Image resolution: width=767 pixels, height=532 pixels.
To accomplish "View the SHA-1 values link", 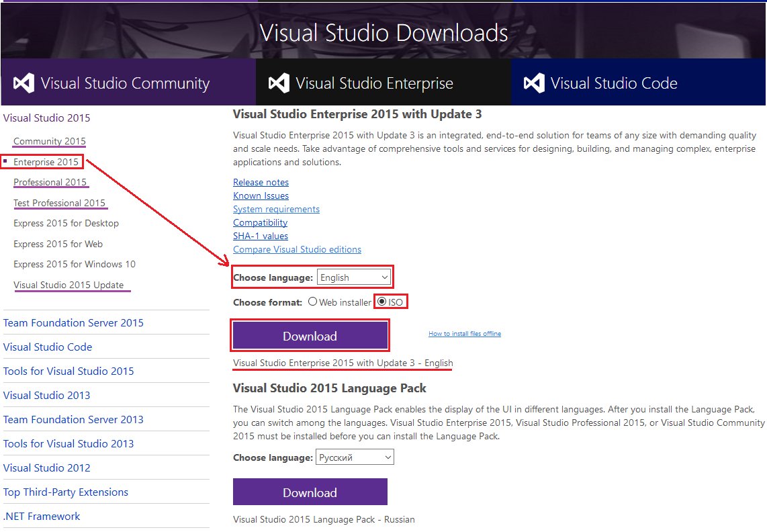I will [260, 236].
